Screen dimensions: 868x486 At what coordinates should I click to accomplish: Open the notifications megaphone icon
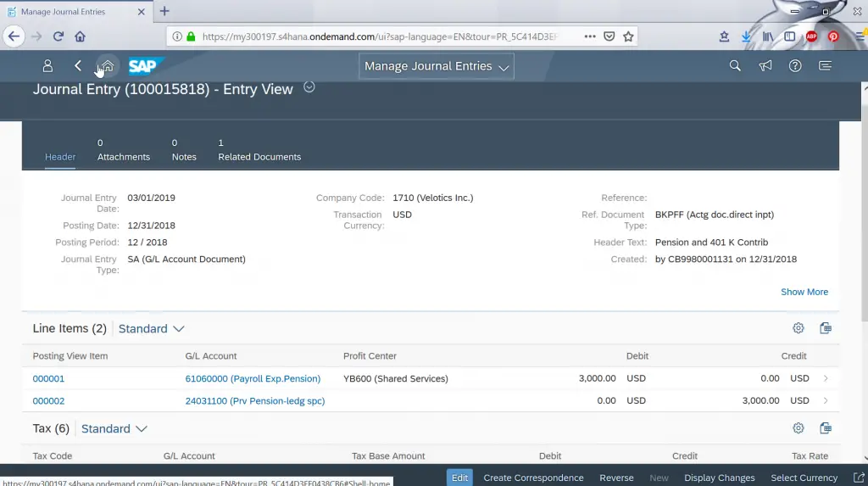(x=765, y=66)
